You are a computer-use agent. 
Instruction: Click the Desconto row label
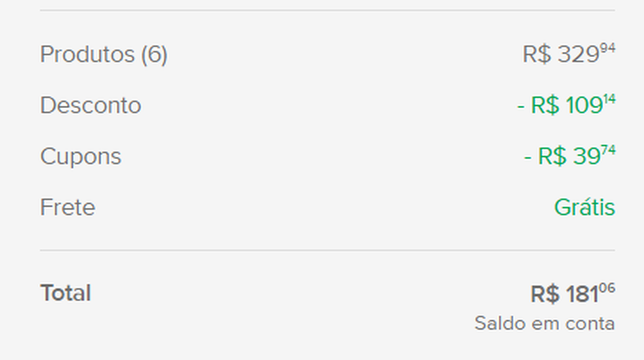coord(91,105)
